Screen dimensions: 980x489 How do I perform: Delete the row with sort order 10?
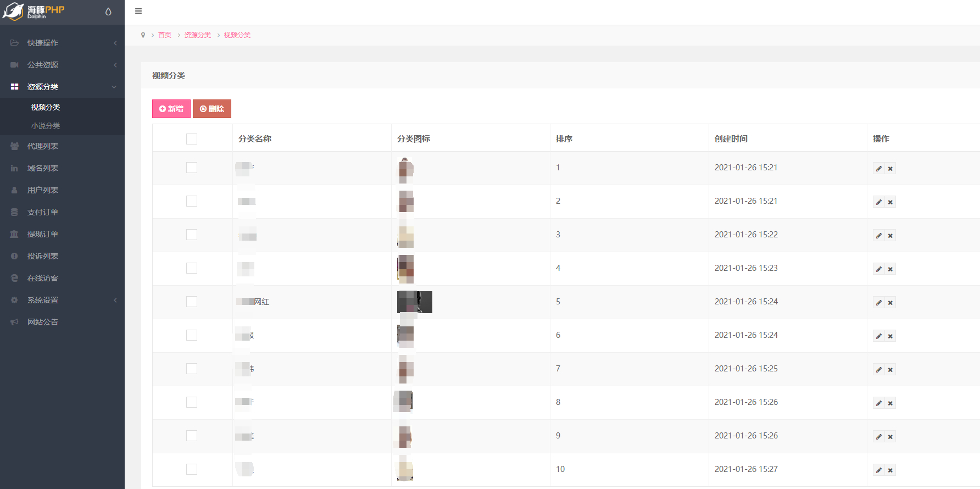[890, 470]
